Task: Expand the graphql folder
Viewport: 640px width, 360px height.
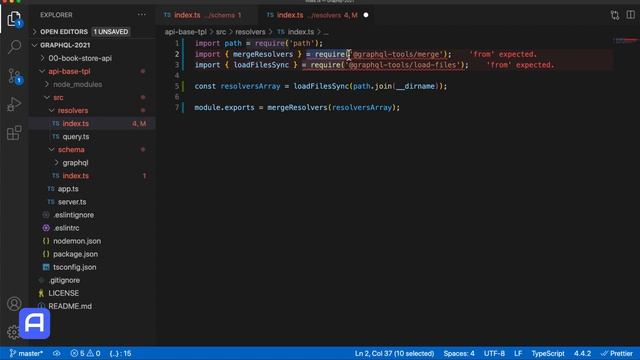Action: click(75, 162)
